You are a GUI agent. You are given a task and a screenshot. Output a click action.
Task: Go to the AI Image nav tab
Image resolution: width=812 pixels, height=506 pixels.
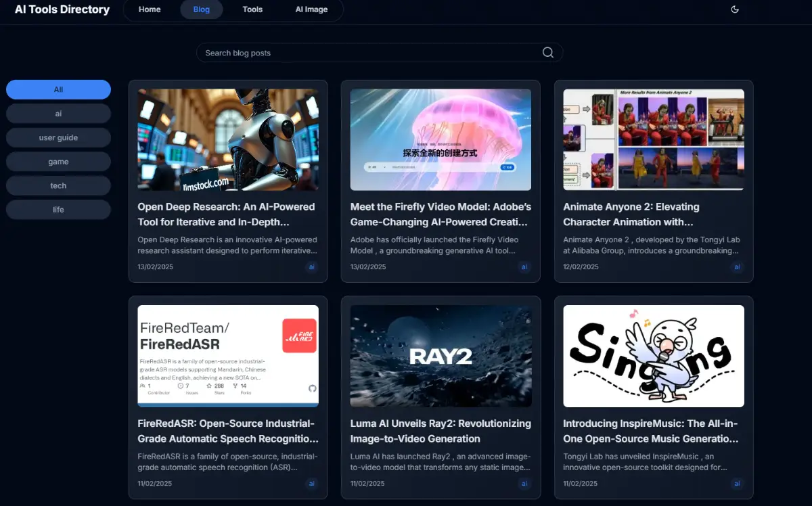click(x=311, y=9)
